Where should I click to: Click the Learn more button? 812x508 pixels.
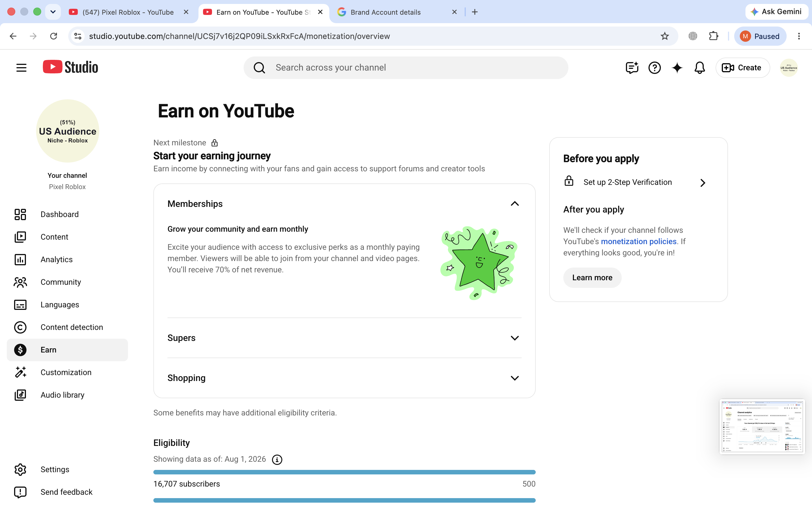[x=592, y=277]
